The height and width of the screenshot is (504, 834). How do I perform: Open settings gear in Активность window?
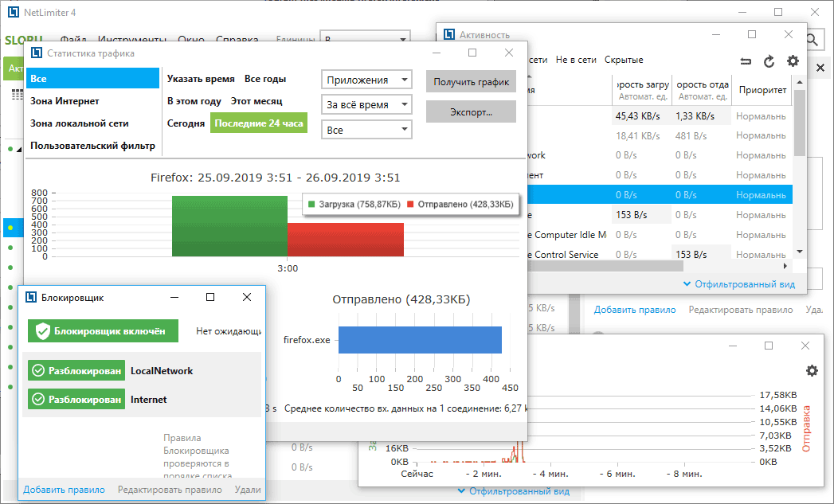tap(793, 61)
